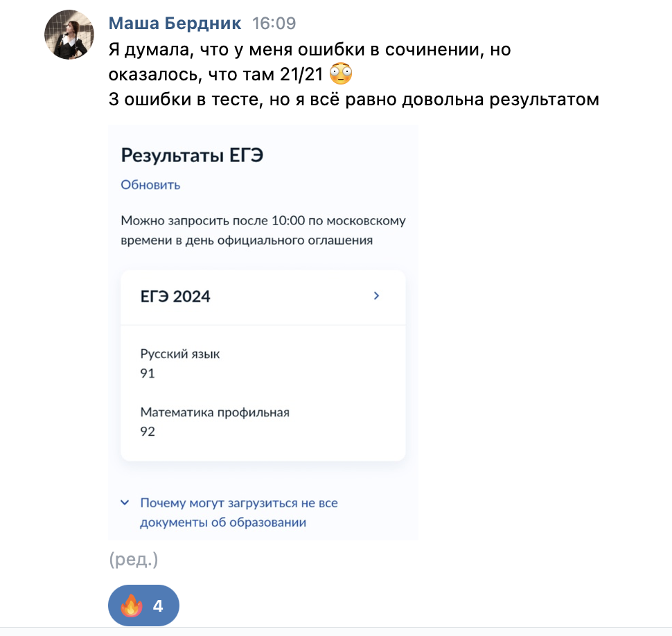Click the (ред.) edited label
This screenshot has height=636, width=672.
click(x=134, y=560)
